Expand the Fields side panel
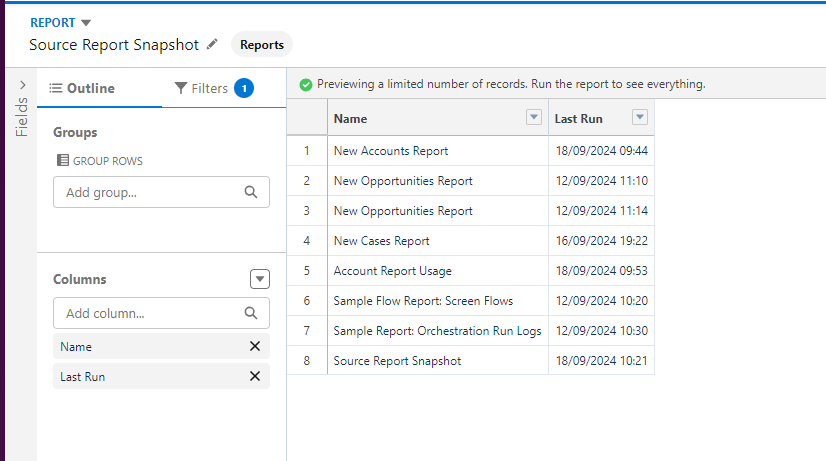 pyautogui.click(x=22, y=87)
